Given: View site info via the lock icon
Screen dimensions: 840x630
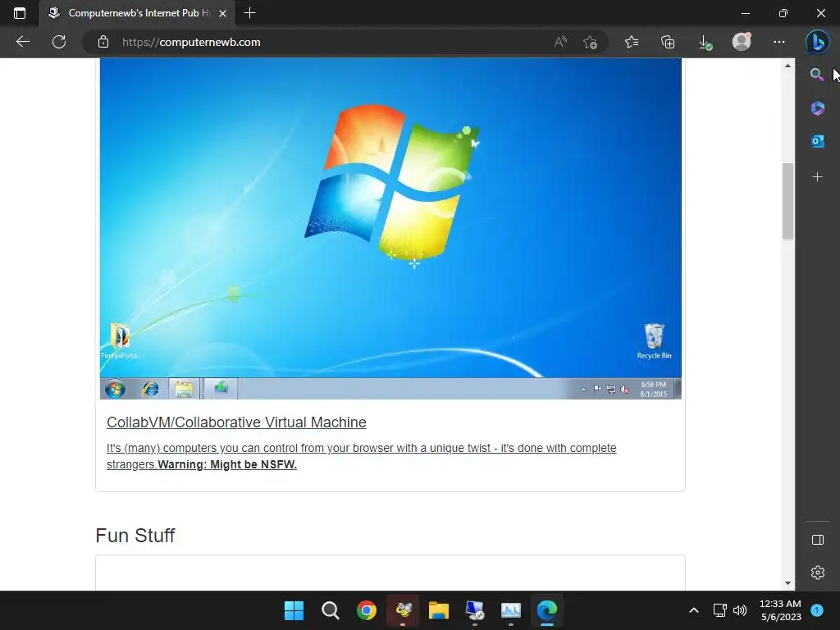Looking at the screenshot, I should 103,42.
